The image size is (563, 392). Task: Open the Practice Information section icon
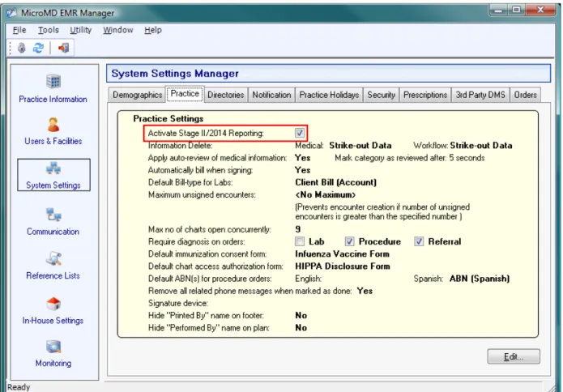pos(53,82)
